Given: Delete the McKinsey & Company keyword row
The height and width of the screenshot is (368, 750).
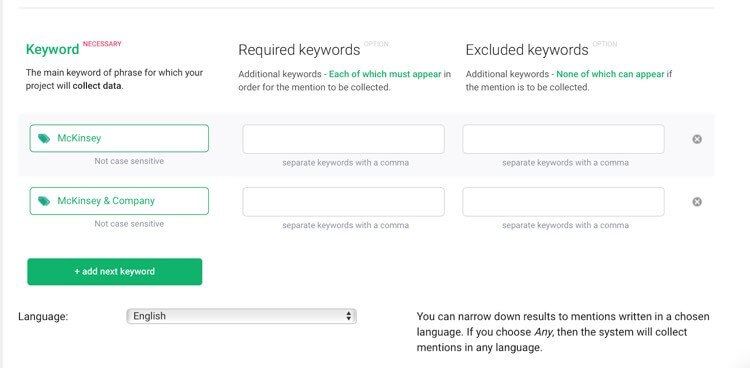Looking at the screenshot, I should (697, 202).
